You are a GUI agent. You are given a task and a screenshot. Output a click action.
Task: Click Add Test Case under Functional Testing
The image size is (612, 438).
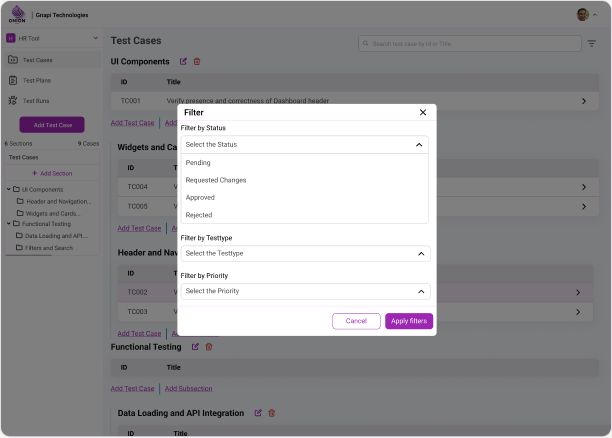tap(132, 388)
